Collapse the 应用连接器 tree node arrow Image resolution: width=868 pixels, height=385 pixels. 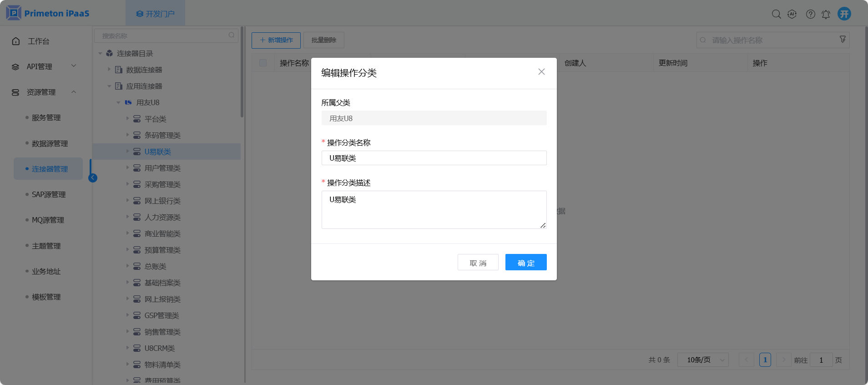[x=109, y=86]
